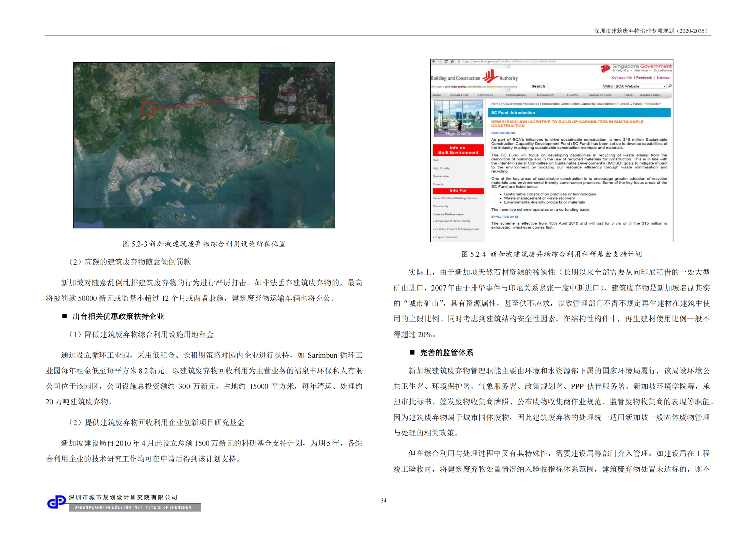Click the BCA red logo emblem
Screen dimensions: 756x535
pyautogui.click(x=490, y=76)
